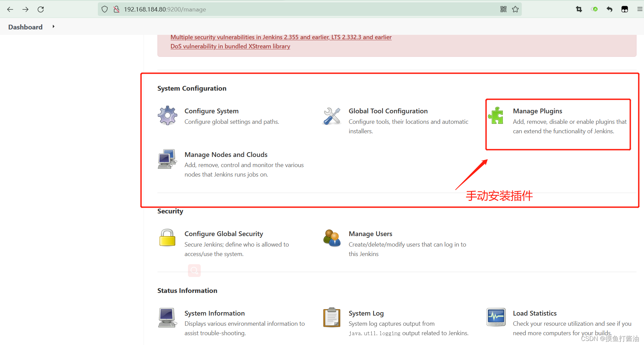Click the green Manage Plugins puzzle icon
Image resolution: width=644 pixels, height=345 pixels.
(496, 115)
